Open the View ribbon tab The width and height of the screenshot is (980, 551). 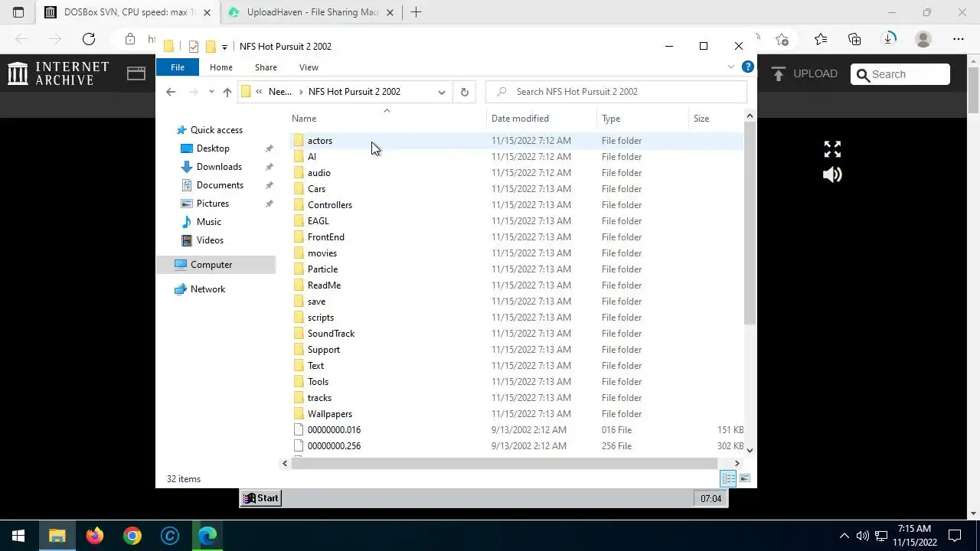point(309,67)
